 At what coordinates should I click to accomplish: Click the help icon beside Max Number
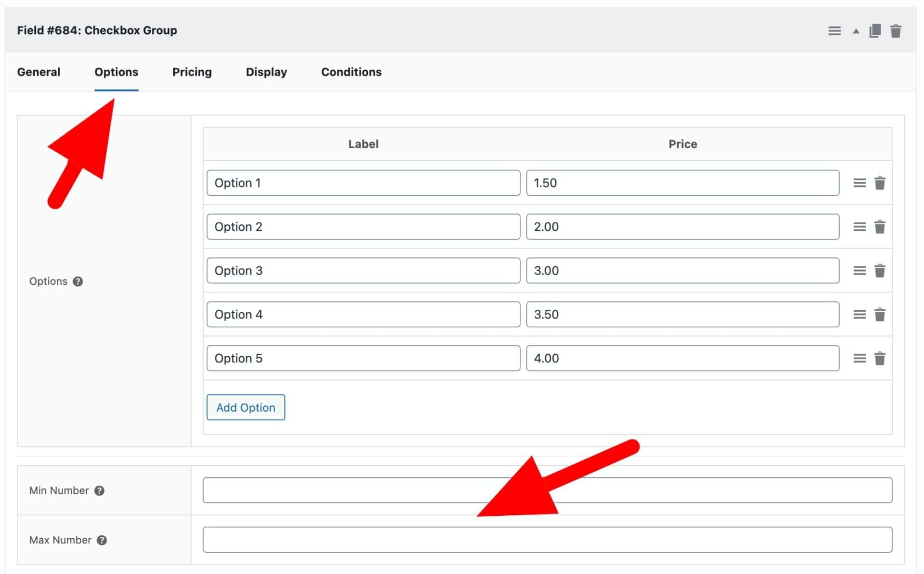tap(102, 540)
